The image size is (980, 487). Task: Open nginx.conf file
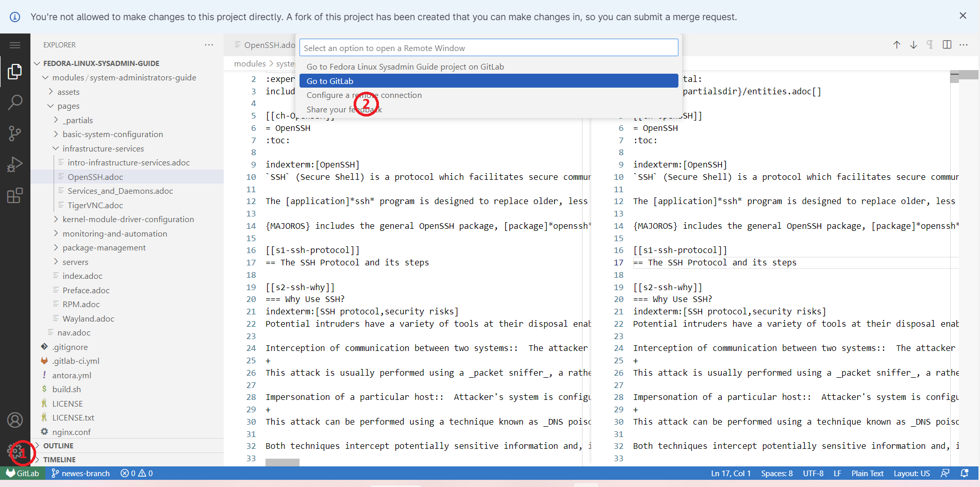[127, 432]
